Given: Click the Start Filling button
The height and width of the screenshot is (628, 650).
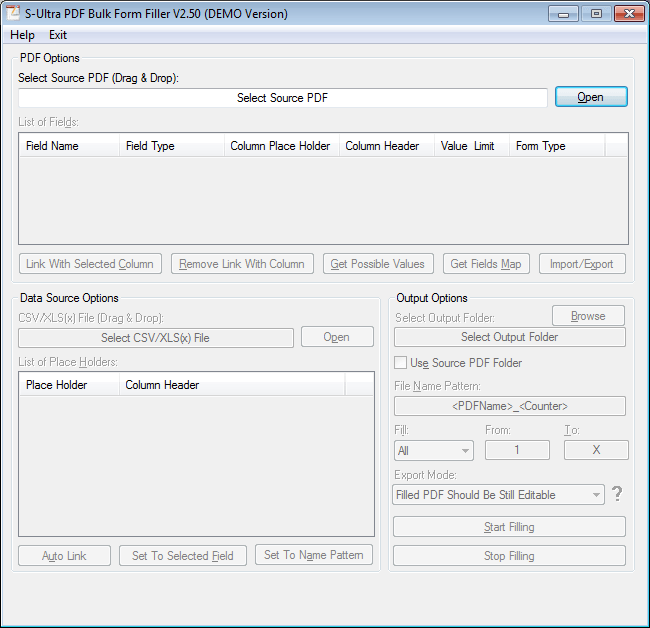Looking at the screenshot, I should click(509, 527).
